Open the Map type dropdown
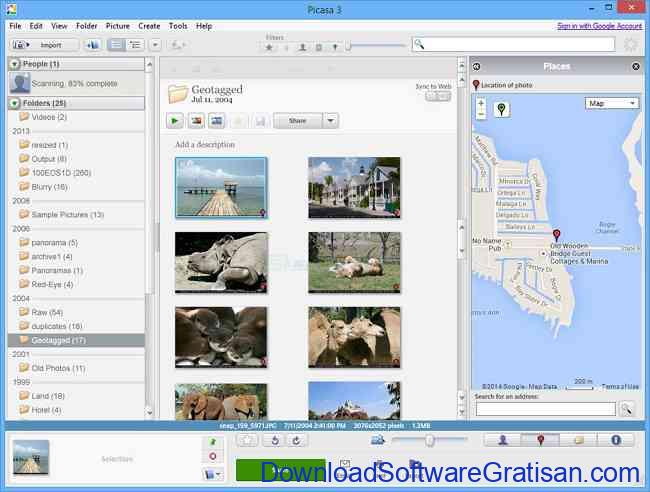650x492 pixels. pos(612,103)
